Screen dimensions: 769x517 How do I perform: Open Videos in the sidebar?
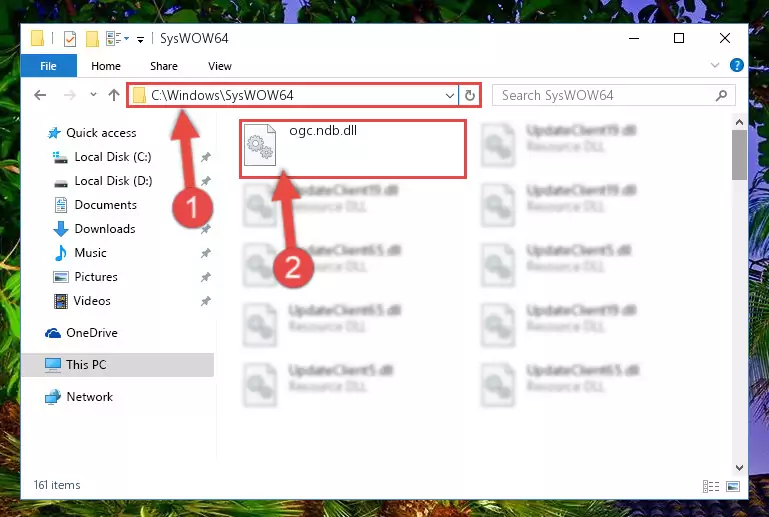(x=92, y=301)
